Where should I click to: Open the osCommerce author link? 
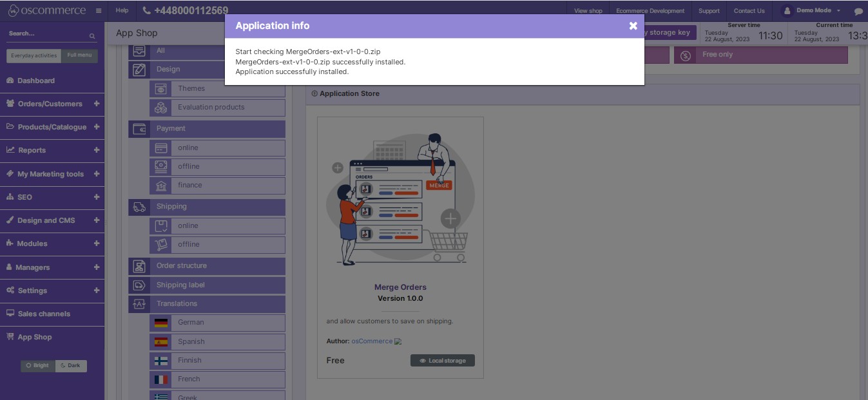point(371,341)
